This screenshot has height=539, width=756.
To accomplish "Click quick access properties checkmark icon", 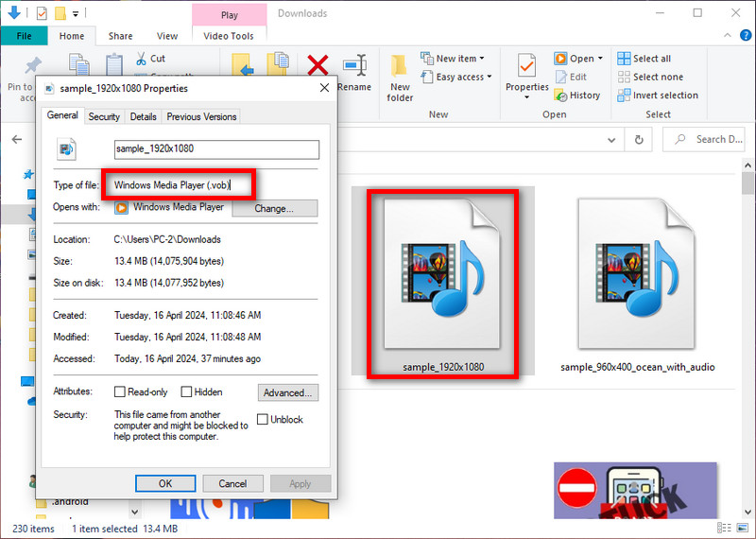I will click(x=42, y=13).
